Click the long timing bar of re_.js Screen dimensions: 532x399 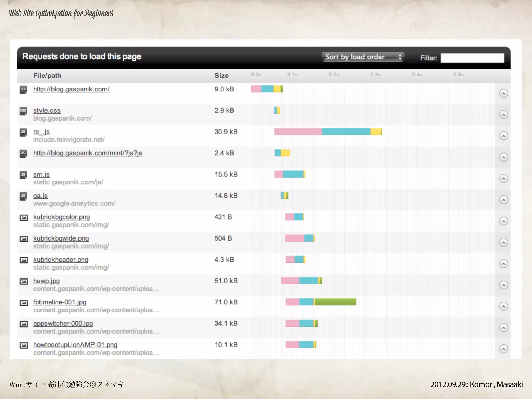328,132
